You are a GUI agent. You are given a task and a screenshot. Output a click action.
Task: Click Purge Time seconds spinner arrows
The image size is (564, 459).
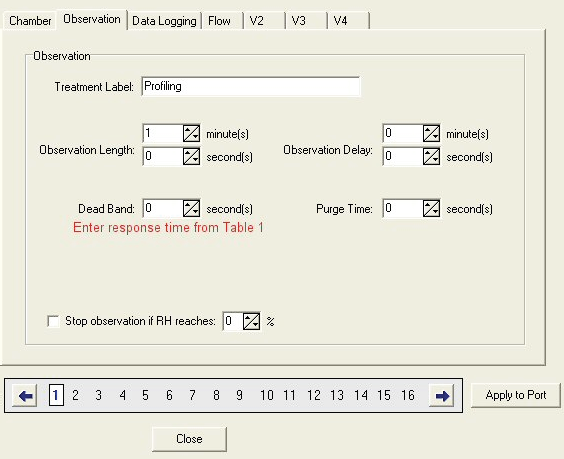click(431, 209)
